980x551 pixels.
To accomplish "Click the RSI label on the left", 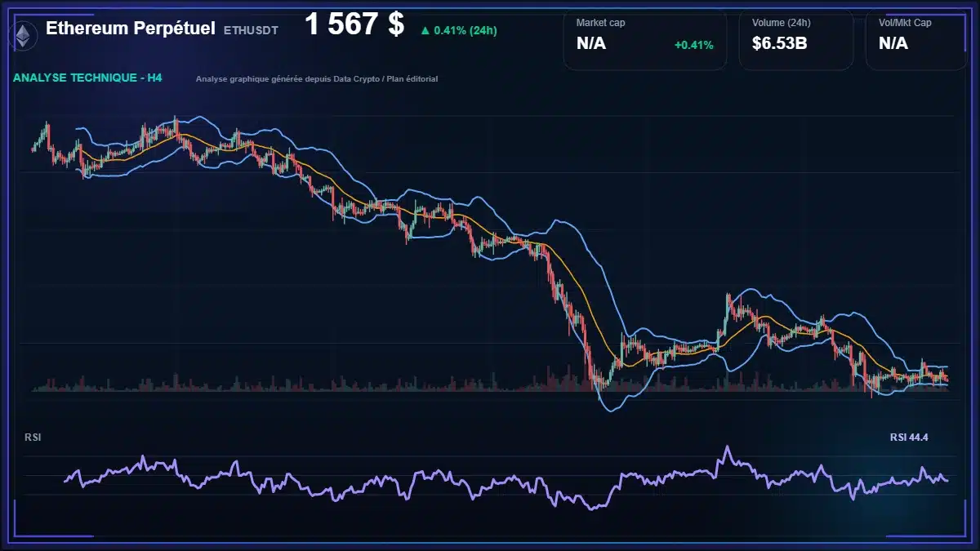I will coord(33,438).
